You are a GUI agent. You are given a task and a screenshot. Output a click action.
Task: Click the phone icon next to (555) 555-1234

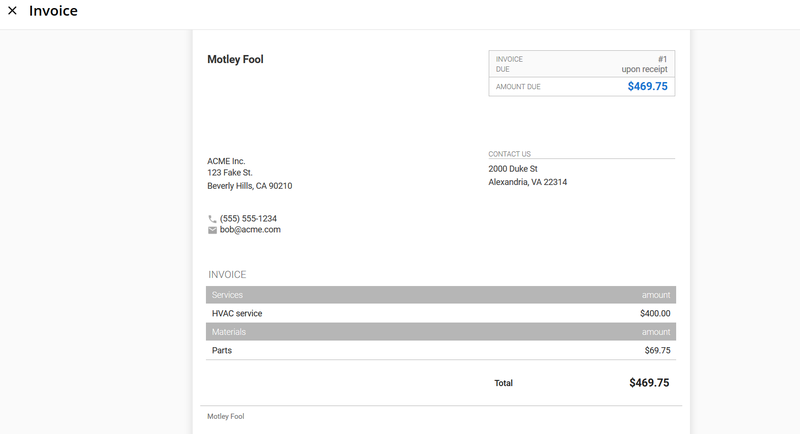(x=212, y=219)
